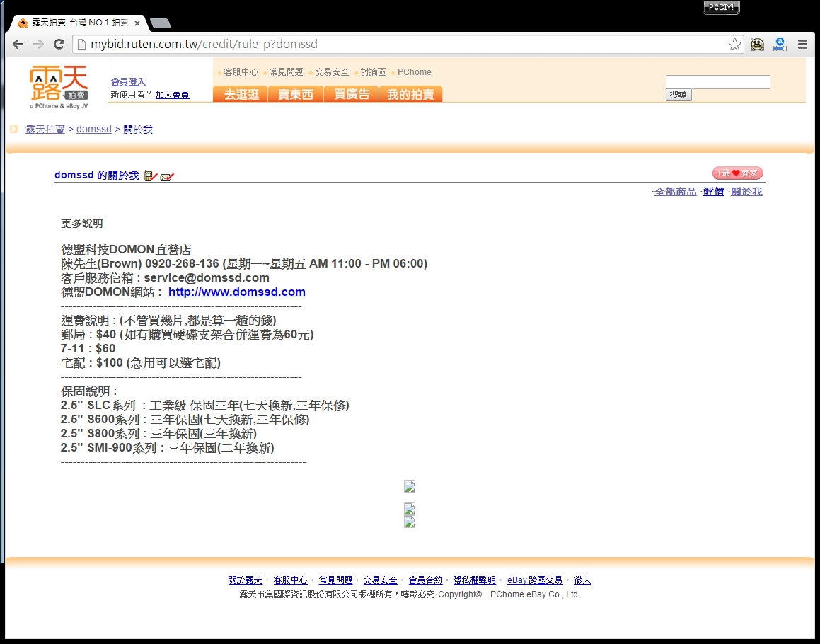Open the 常見問題 link in header

(x=286, y=72)
